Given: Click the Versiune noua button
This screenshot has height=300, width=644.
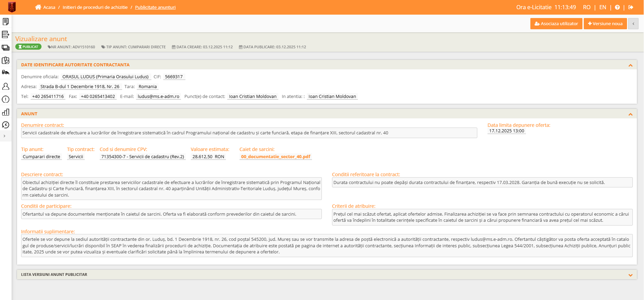Looking at the screenshot, I should click(x=605, y=24).
